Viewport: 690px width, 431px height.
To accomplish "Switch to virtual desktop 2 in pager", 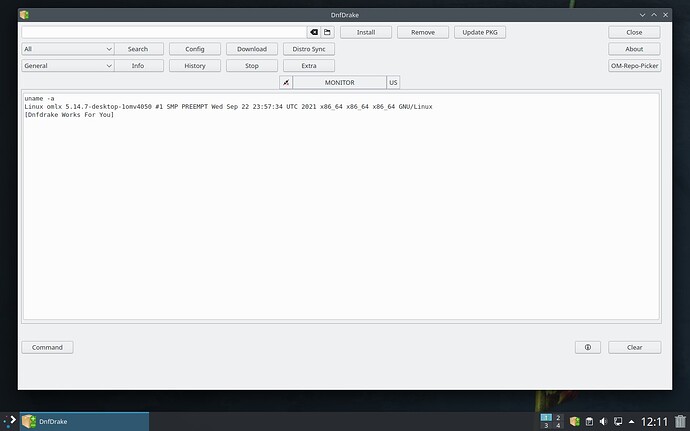I will [x=558, y=417].
